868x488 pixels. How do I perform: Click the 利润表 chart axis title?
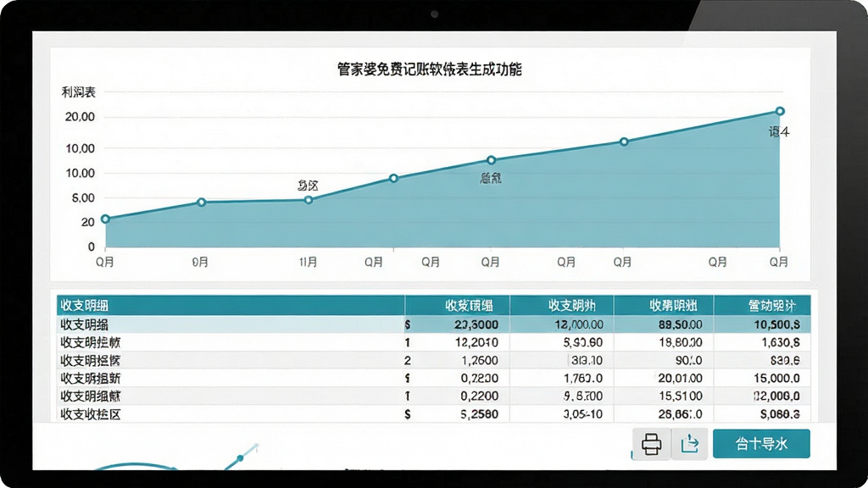coord(78,92)
